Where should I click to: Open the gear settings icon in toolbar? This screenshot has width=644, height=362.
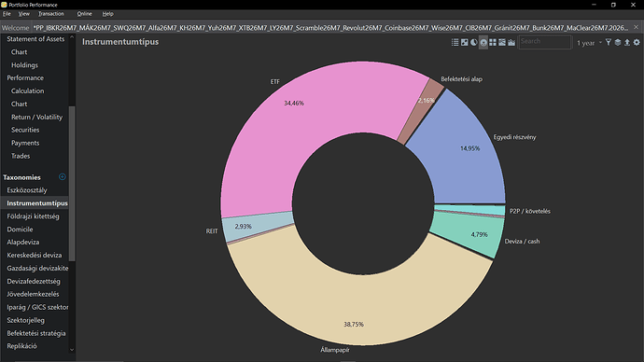point(637,42)
